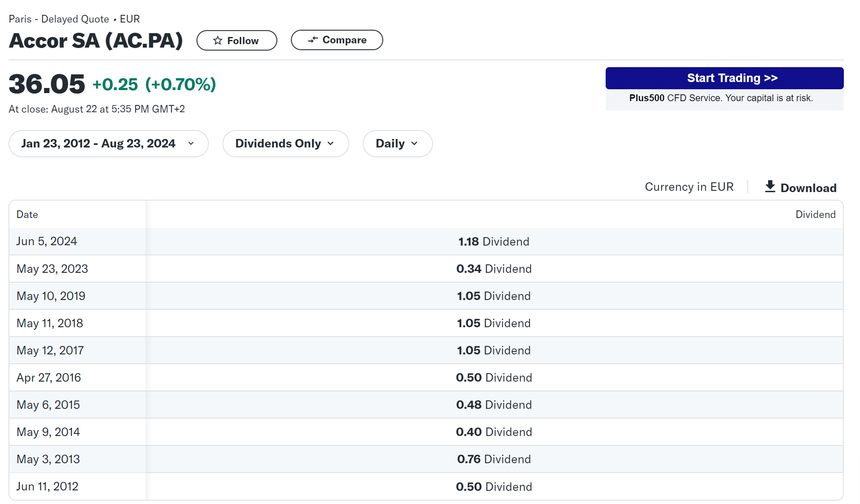Click the 36.05 stock price

pos(47,84)
